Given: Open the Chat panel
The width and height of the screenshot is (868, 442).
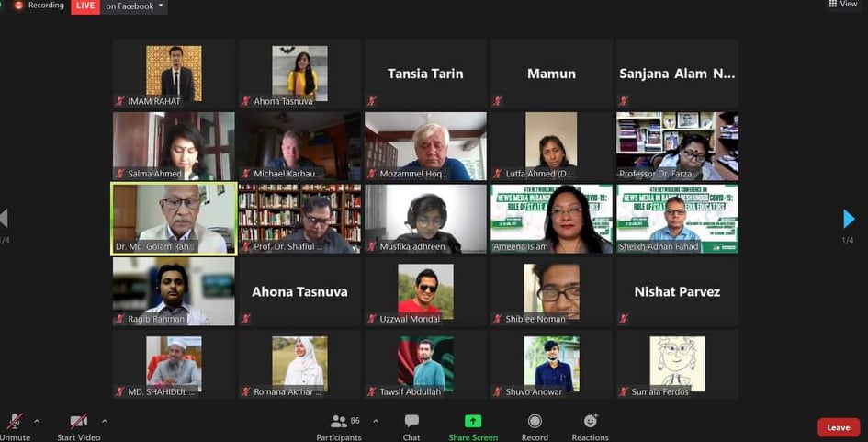Looking at the screenshot, I should (x=411, y=421).
